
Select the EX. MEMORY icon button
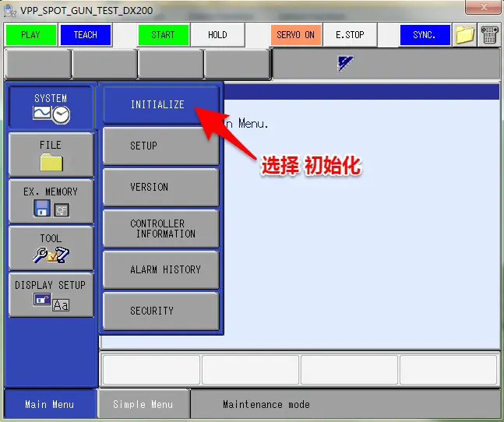point(51,201)
